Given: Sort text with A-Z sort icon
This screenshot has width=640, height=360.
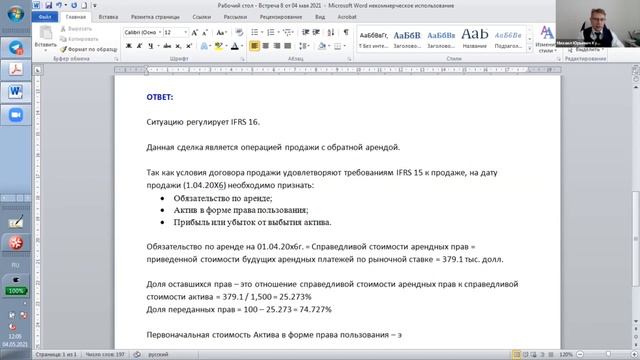Looking at the screenshot, I should (331, 32).
